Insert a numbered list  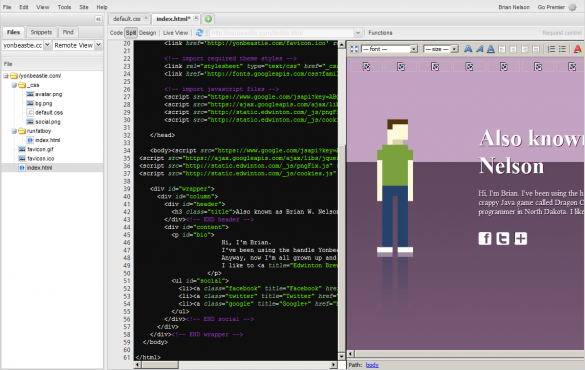[551, 49]
